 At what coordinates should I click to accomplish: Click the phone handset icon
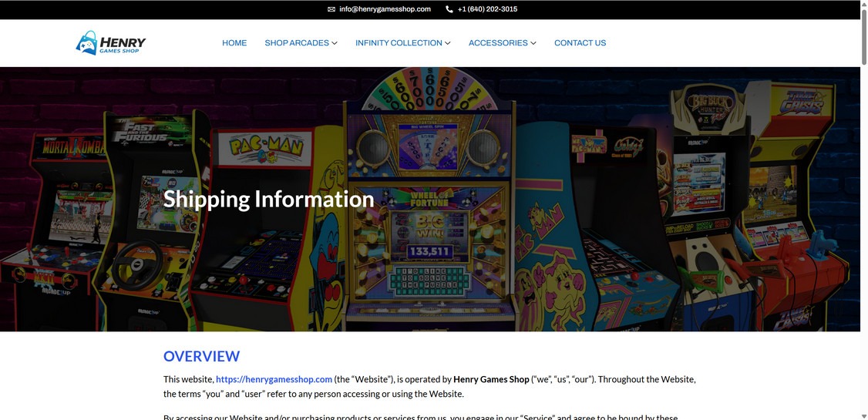point(449,9)
